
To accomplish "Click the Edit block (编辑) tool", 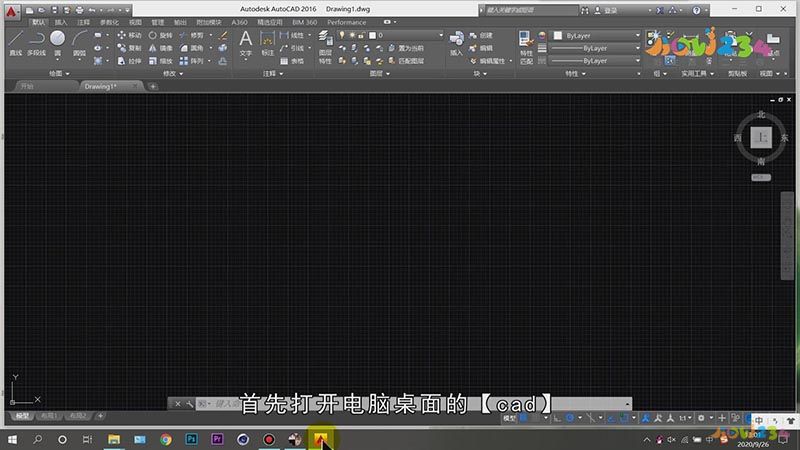I will point(481,48).
